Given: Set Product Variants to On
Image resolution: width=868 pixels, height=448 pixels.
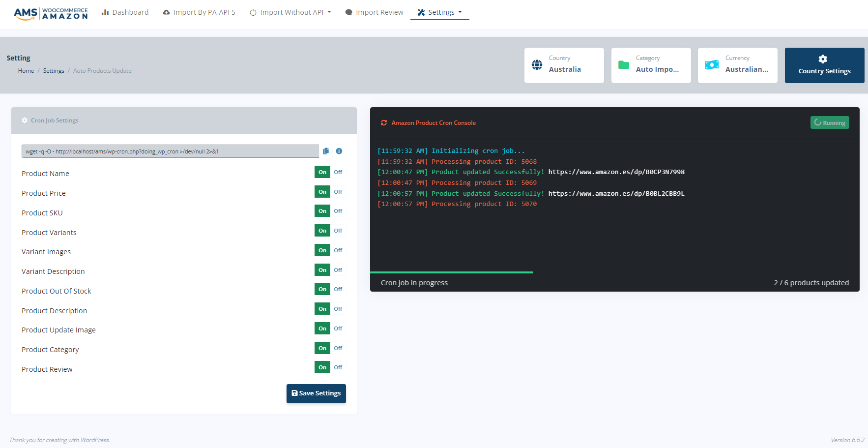Looking at the screenshot, I should click(322, 231).
